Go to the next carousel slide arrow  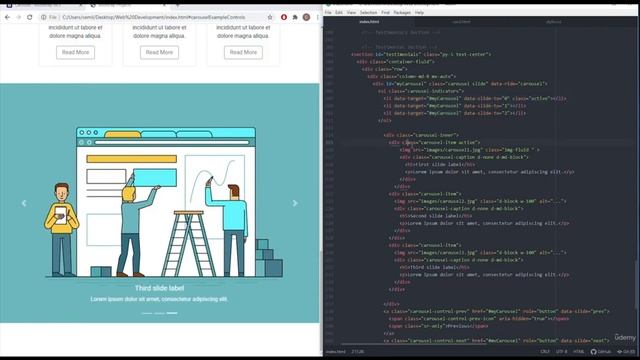[295, 203]
